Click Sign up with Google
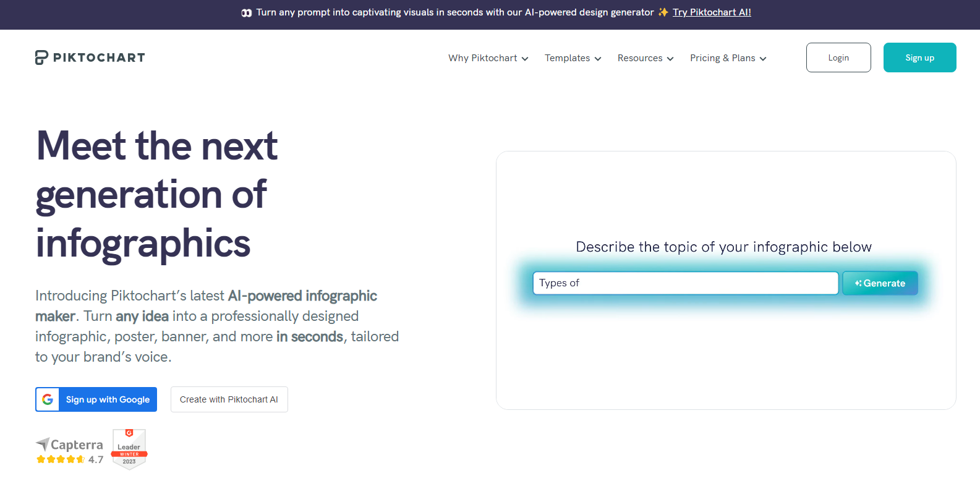Image resolution: width=980 pixels, height=494 pixels. (96, 399)
